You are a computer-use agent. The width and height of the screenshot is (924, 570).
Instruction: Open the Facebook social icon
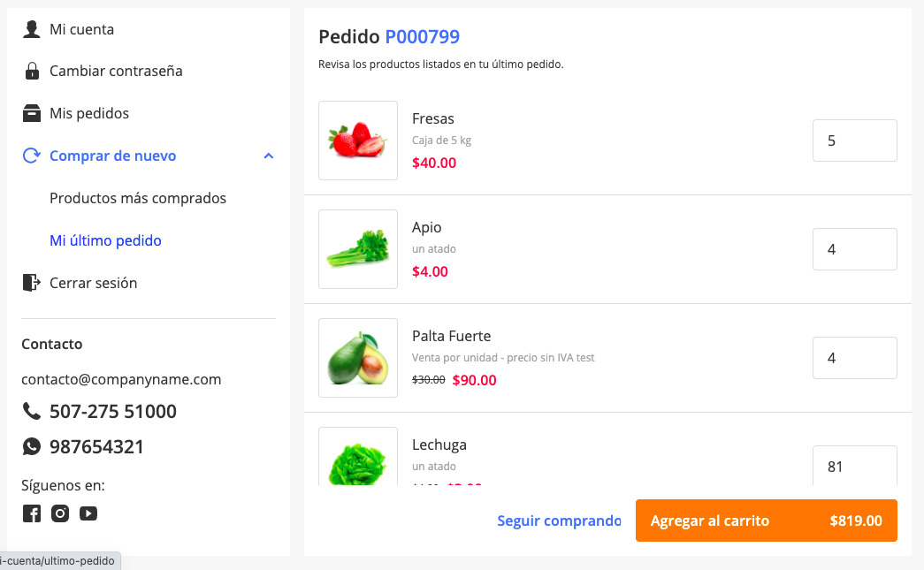pyautogui.click(x=32, y=513)
